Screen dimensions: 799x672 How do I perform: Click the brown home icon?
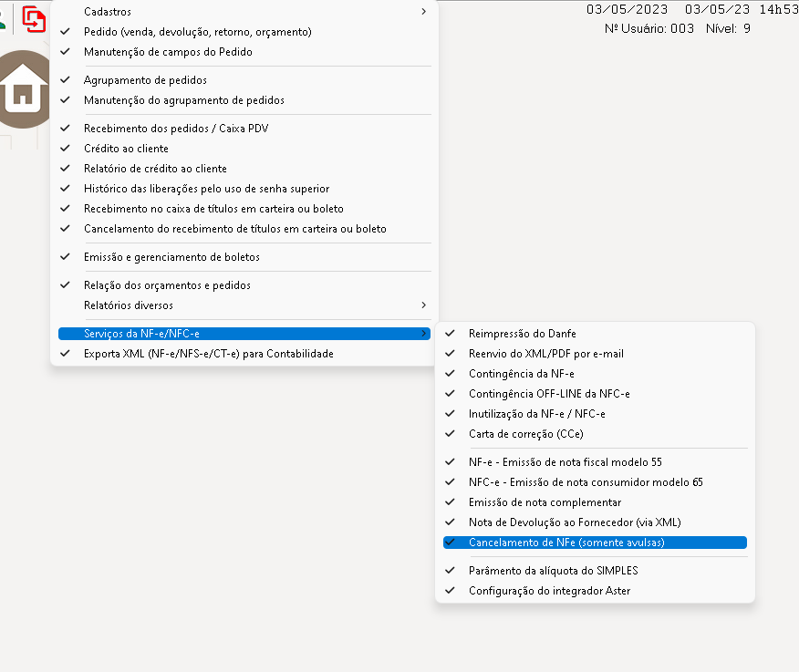pos(24,92)
